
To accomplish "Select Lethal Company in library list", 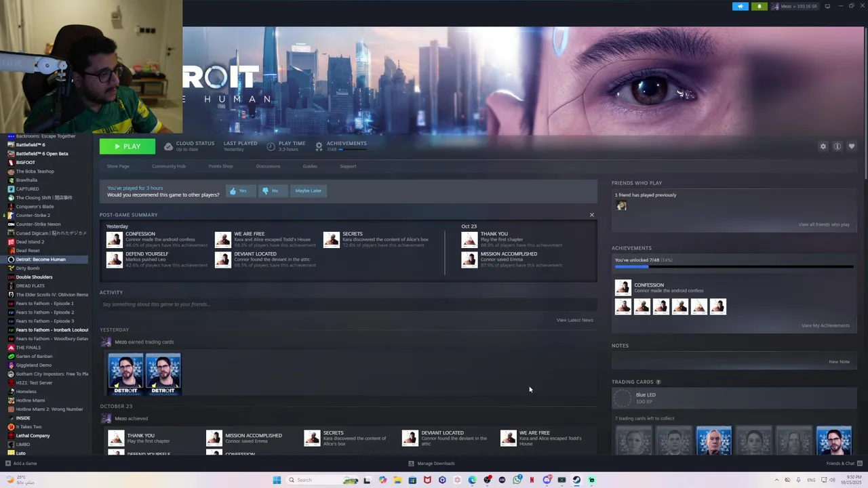I will (33, 436).
